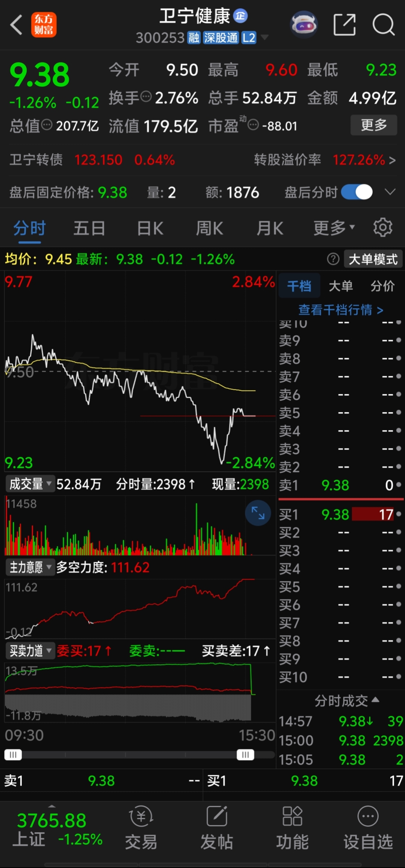Tap the 买1 9.38 17 order row

coord(341,514)
